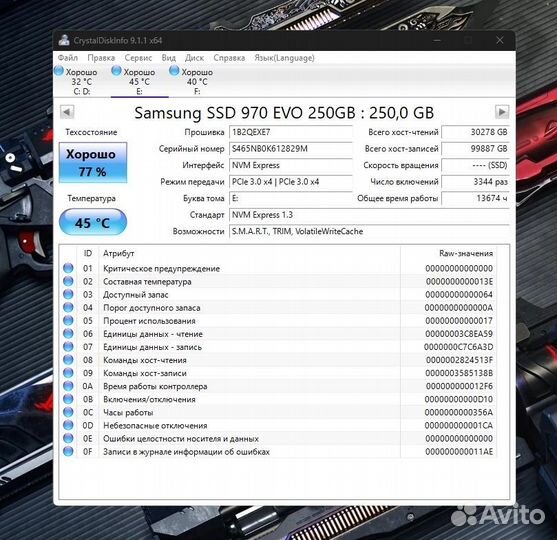Click the blue status orb for C: D: disk

pos(59,71)
